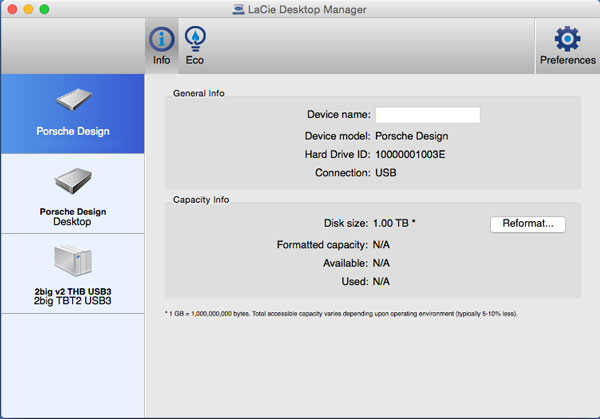The image size is (600, 419).
Task: Click the LaCie icon in title bar
Action: click(x=236, y=9)
